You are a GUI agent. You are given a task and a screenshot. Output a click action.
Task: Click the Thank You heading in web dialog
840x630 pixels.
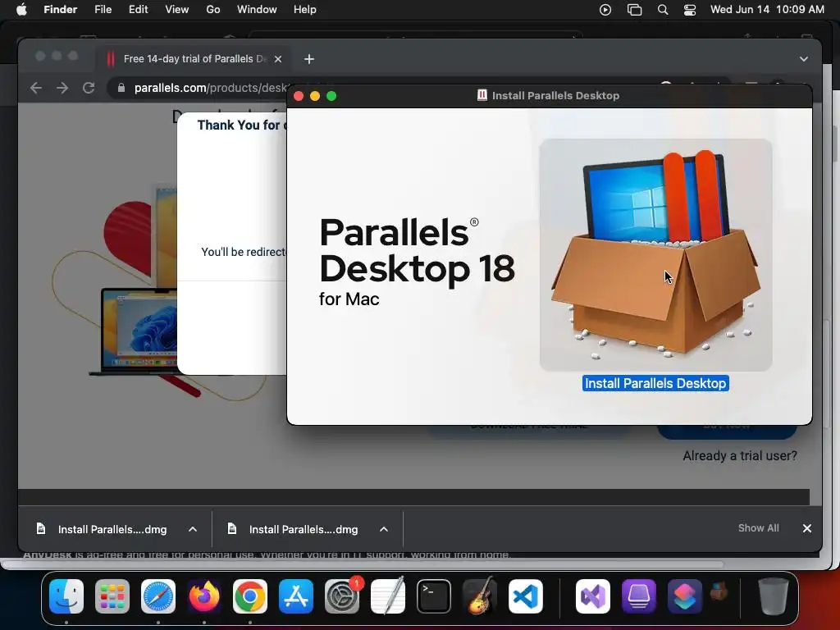242,126
